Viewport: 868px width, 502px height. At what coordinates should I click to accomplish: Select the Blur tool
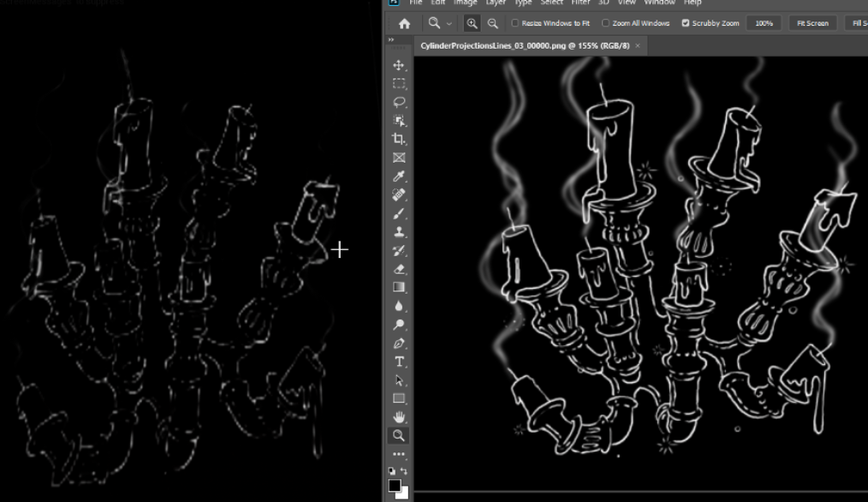399,306
